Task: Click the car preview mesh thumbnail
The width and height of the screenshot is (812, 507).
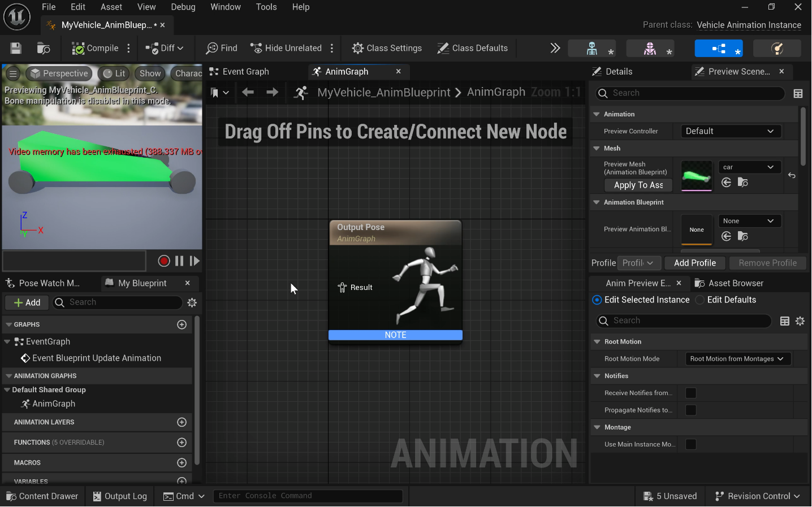Action: pos(697,176)
